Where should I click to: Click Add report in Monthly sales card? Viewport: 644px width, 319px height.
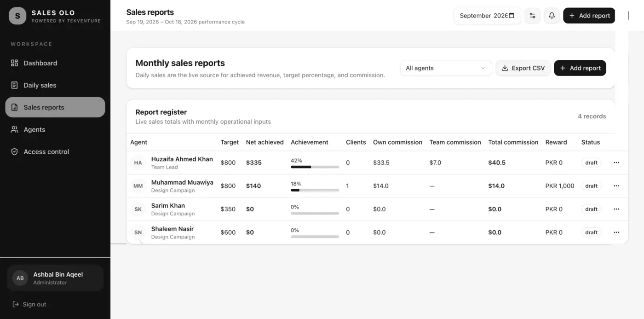click(580, 68)
